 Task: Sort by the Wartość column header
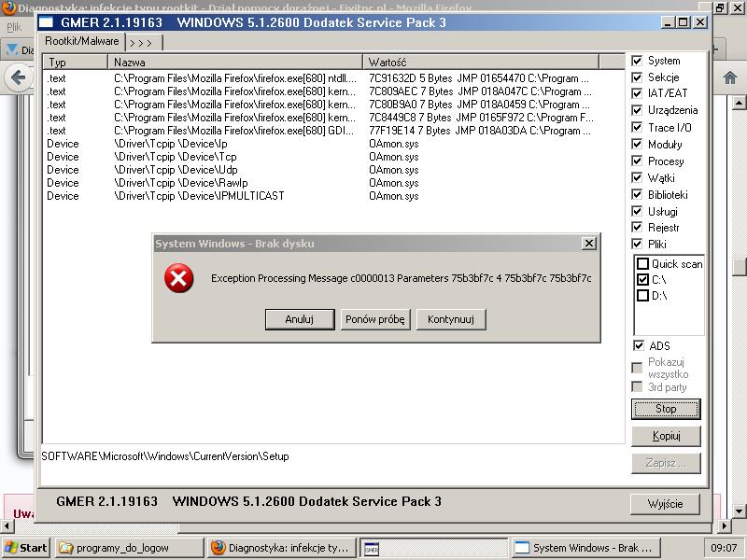click(481, 63)
